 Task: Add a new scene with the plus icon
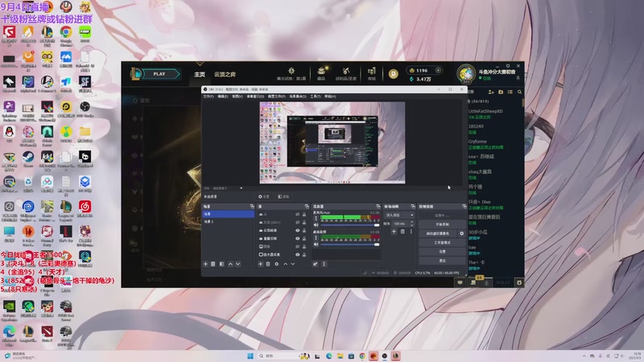(x=206, y=264)
